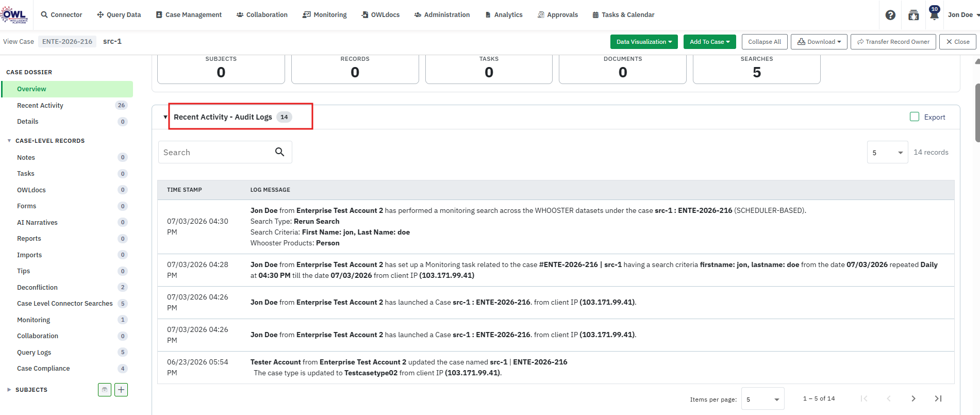Click the ENTE-2026-216 case ID tag
Screen dimensions: 980x415
click(x=68, y=42)
